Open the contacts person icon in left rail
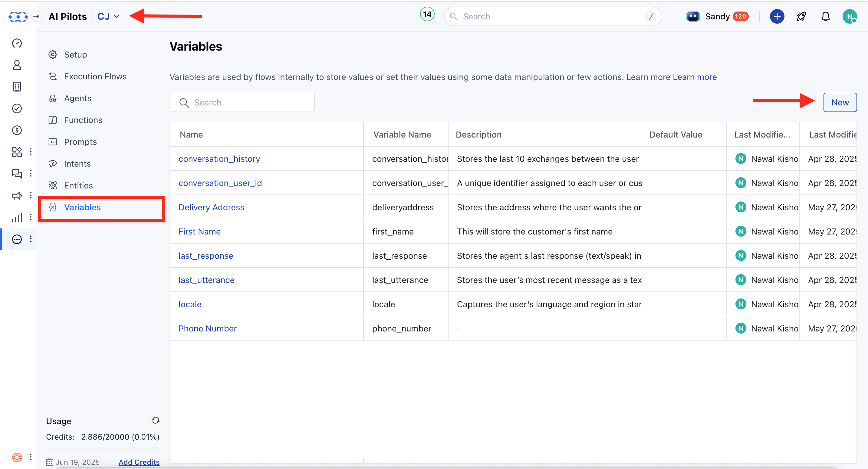Screen dimensions: 868x469 [x=17, y=65]
